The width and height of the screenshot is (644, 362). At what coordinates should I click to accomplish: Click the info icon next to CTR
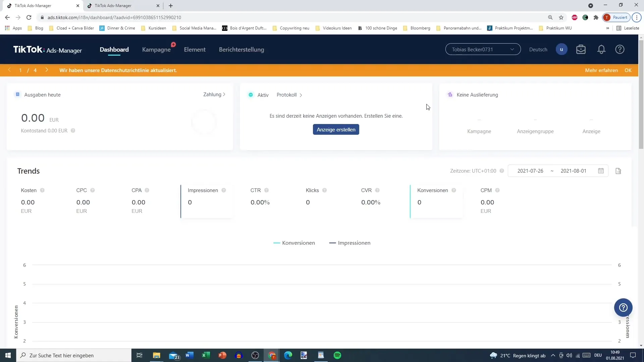266,190
